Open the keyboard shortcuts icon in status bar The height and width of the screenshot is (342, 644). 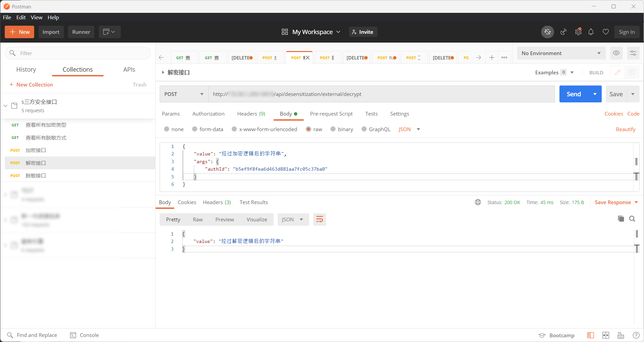click(x=621, y=335)
